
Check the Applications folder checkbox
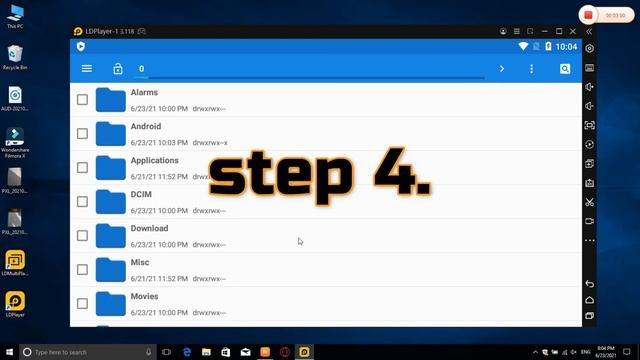[x=82, y=167]
